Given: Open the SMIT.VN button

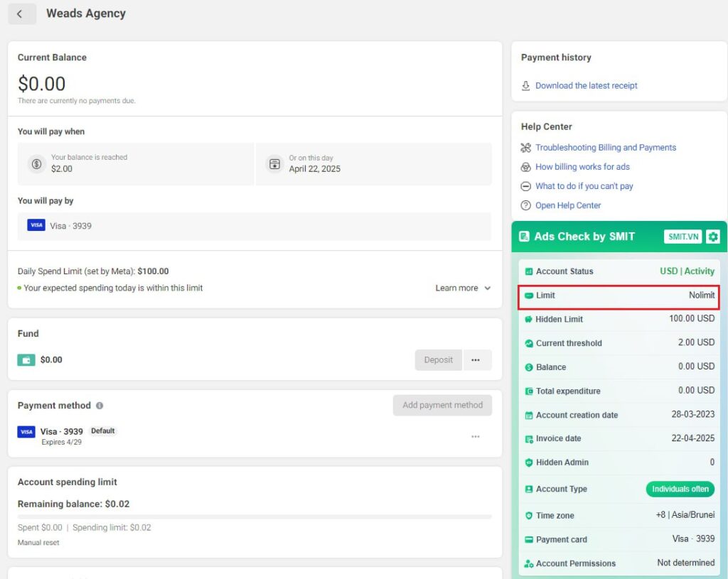Looking at the screenshot, I should click(x=683, y=237).
